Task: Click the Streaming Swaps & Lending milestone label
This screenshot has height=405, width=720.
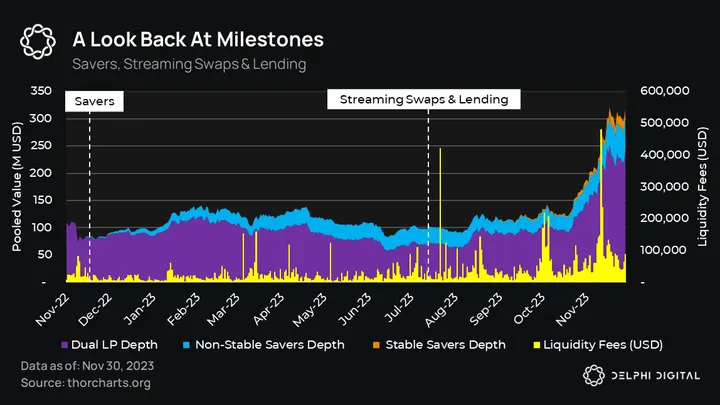Action: coord(424,100)
